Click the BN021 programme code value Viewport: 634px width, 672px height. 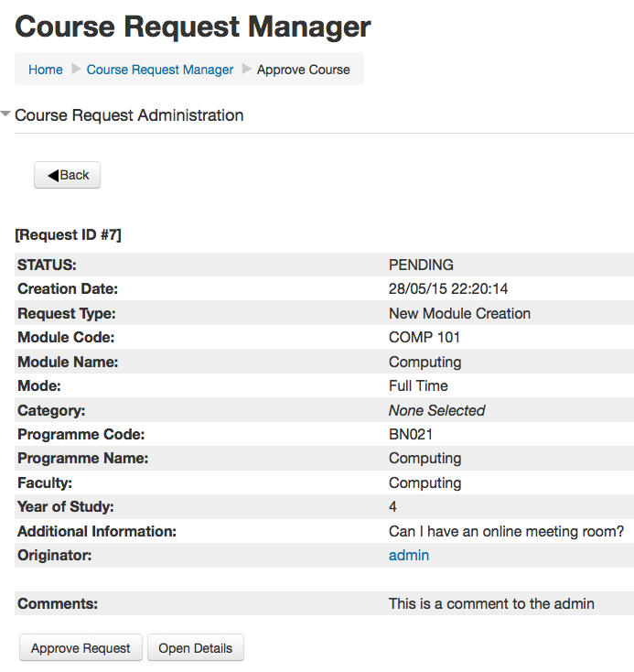411,434
